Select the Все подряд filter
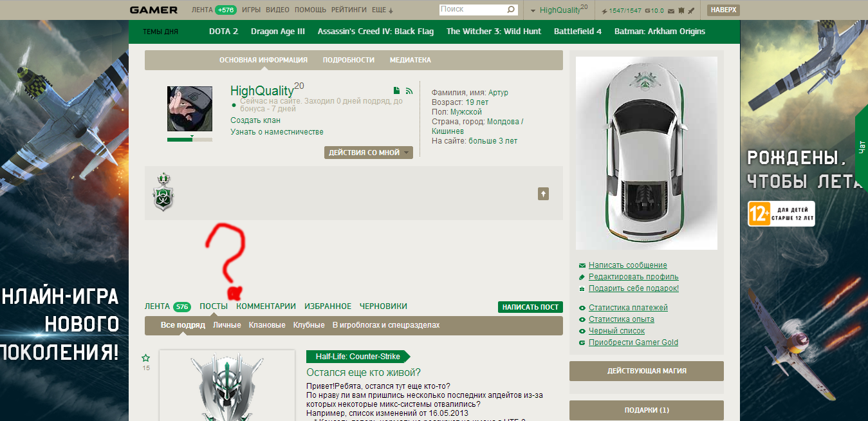868x421 pixels. click(x=183, y=325)
